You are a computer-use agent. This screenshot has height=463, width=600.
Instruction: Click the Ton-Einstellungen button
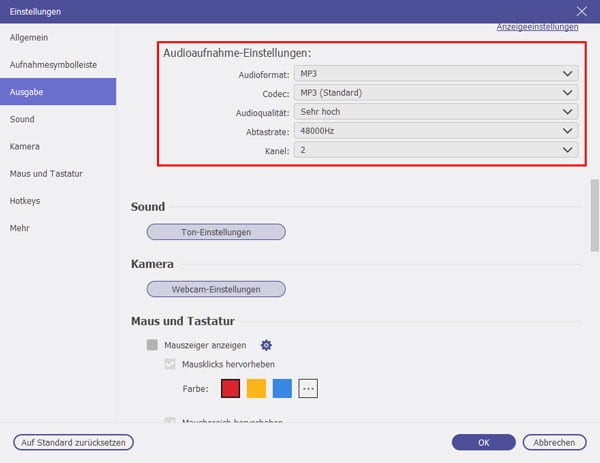216,232
